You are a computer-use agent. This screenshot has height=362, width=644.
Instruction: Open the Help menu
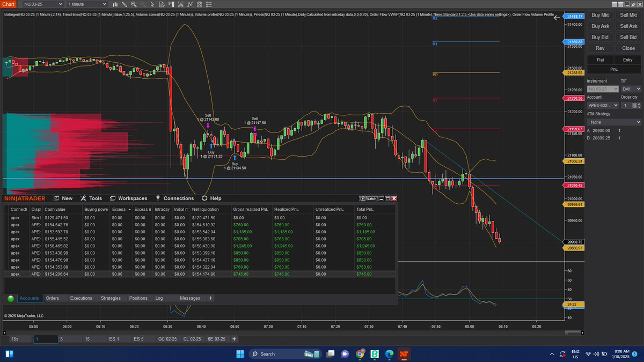pos(211,198)
